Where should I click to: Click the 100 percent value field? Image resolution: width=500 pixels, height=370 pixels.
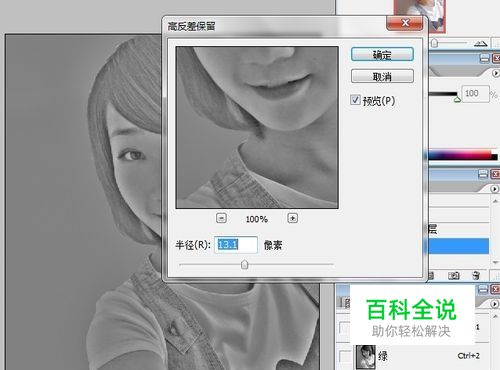(475, 94)
